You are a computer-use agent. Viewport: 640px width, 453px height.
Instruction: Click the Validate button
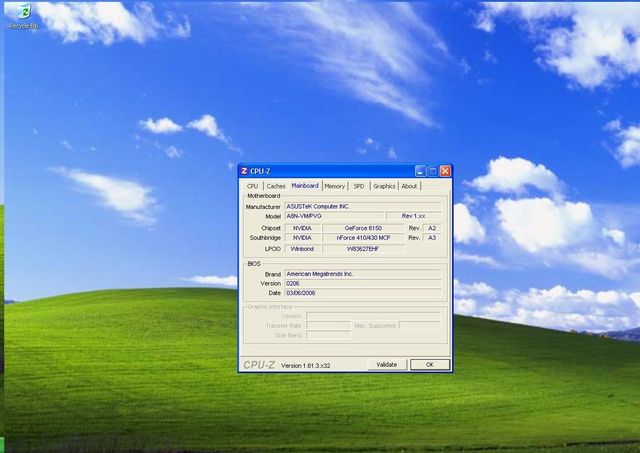coord(387,365)
